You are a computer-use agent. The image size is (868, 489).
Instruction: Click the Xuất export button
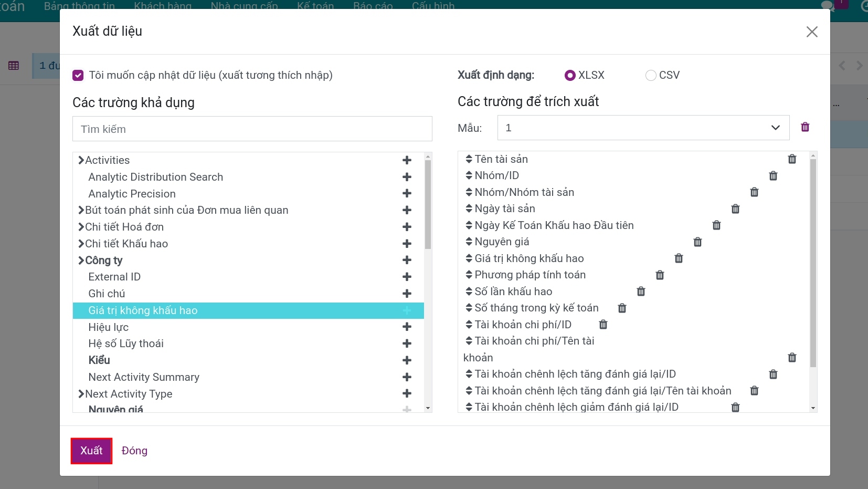pos(92,451)
